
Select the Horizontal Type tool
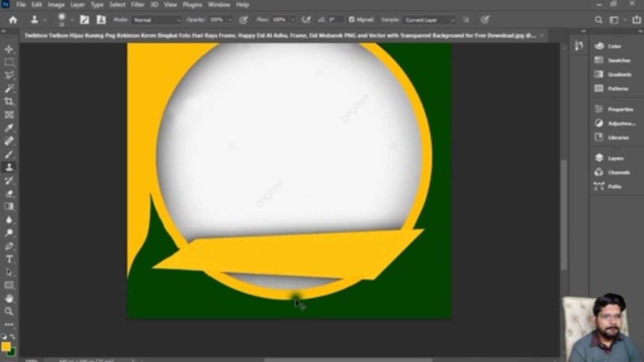click(9, 259)
